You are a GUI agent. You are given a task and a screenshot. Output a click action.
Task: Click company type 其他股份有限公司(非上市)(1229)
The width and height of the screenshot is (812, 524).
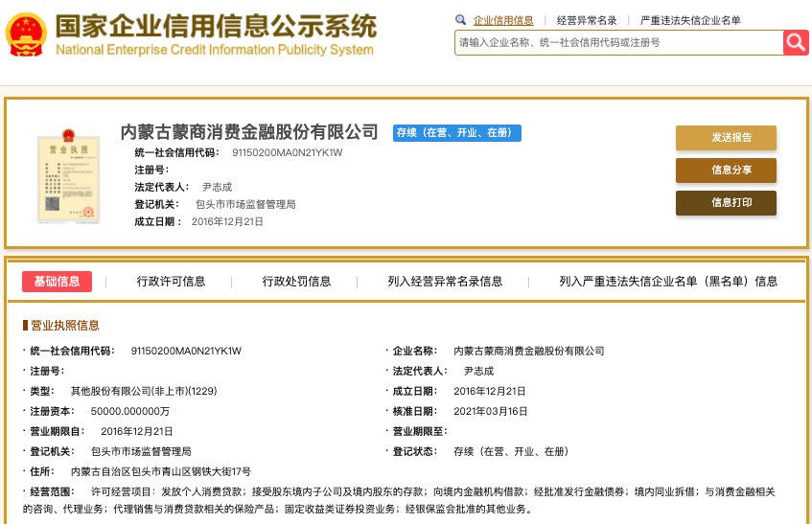point(144,391)
